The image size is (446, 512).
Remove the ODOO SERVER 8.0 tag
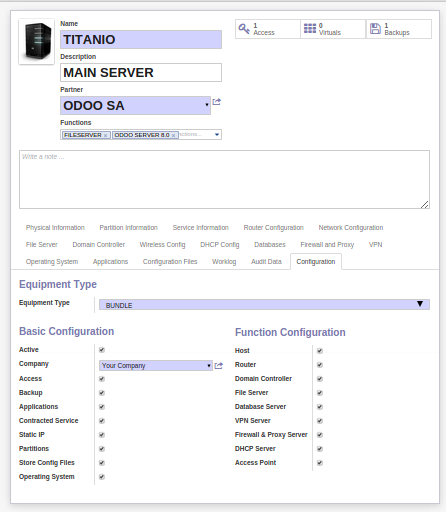(x=173, y=135)
